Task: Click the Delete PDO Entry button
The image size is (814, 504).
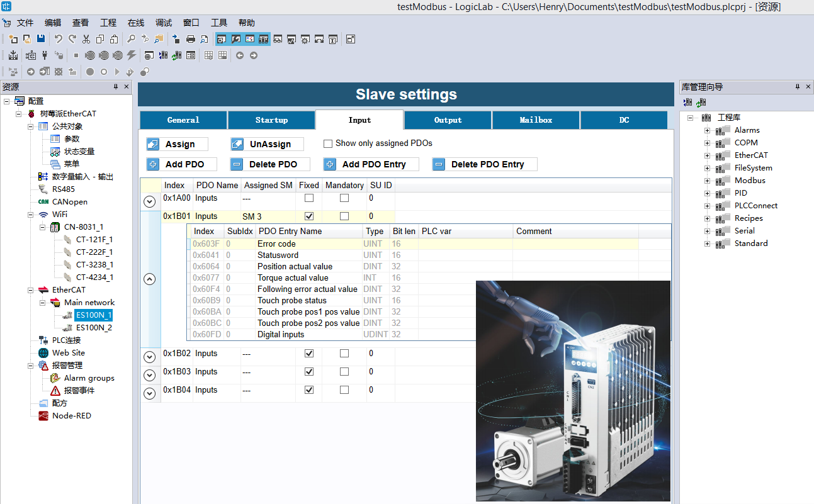Action: click(485, 164)
